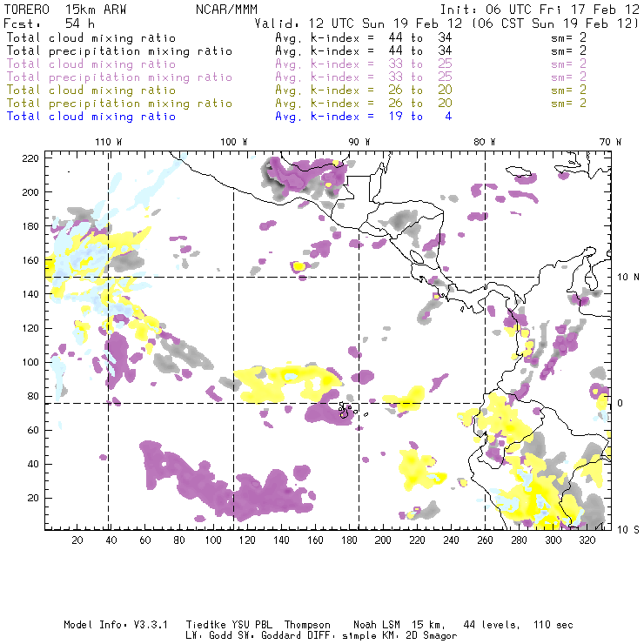Select the '10 N' latitude label
Image resolution: width=644 pixels, height=644 pixels.
pos(628,278)
